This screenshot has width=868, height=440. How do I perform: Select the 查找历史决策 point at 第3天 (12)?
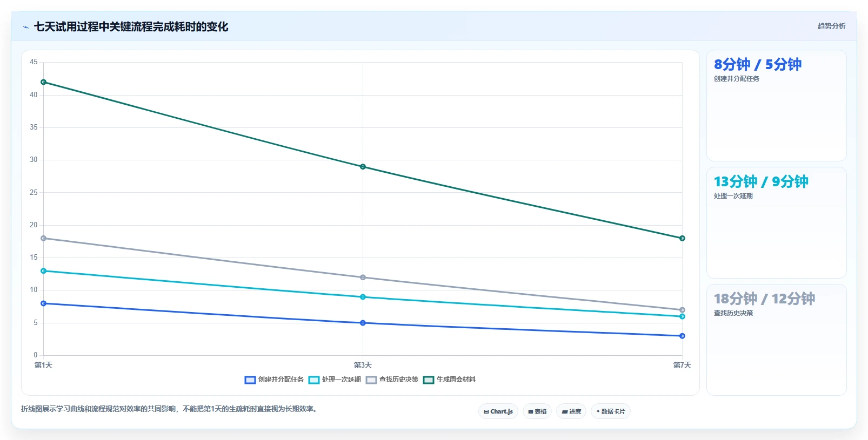point(363,277)
